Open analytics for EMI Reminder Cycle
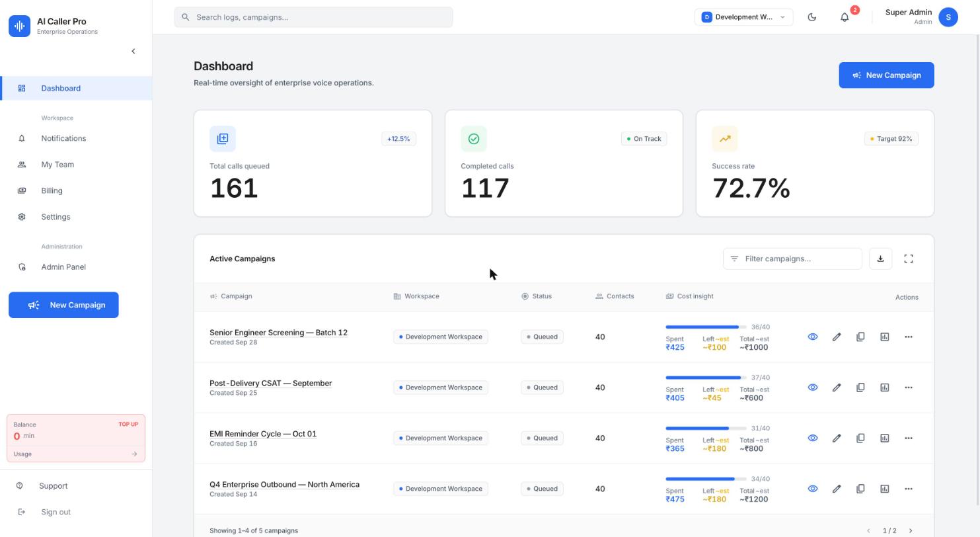The height and width of the screenshot is (537, 980). 884,438
